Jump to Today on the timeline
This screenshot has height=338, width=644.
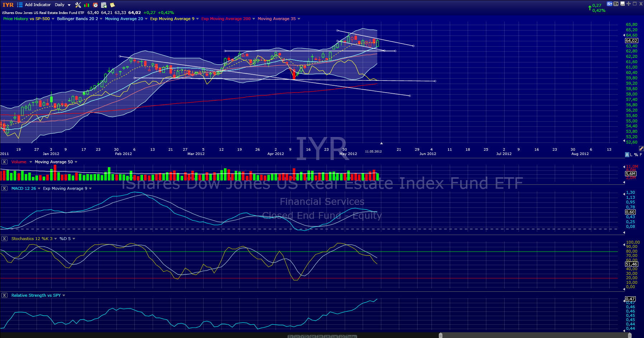point(351,337)
